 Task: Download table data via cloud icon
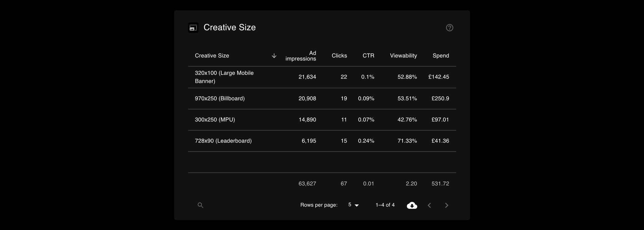(x=412, y=205)
